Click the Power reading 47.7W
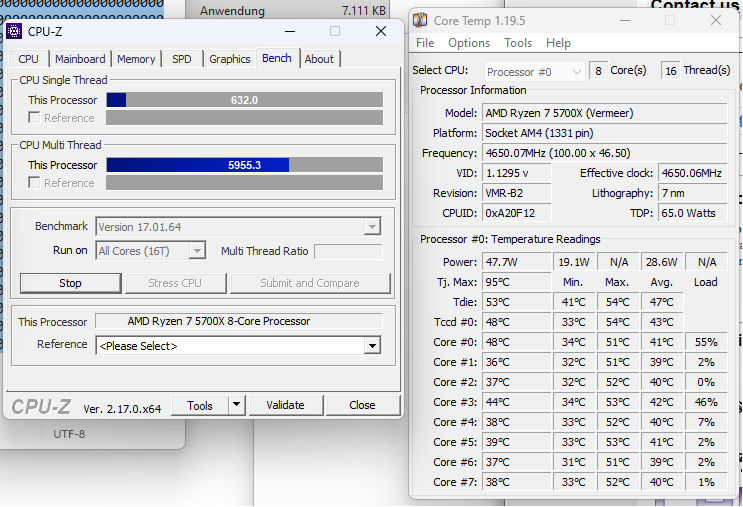Image resolution: width=743 pixels, height=507 pixels. coord(516,262)
